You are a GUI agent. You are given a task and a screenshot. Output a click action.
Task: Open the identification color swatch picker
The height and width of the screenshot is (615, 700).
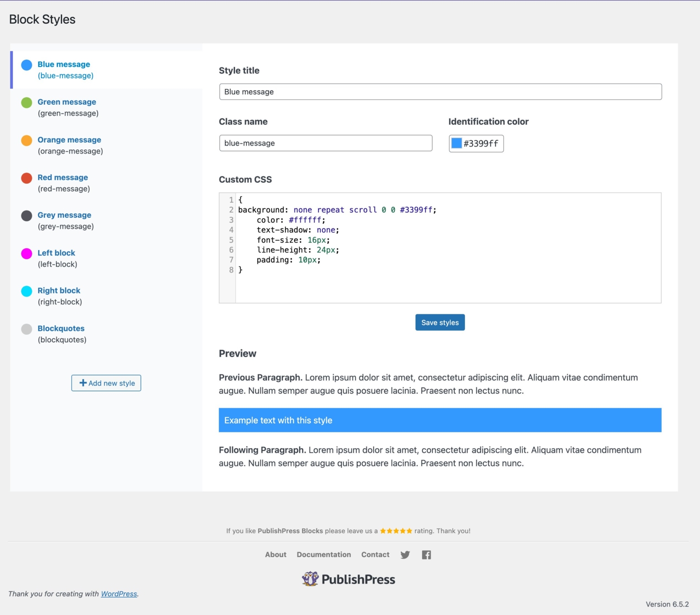pyautogui.click(x=457, y=143)
